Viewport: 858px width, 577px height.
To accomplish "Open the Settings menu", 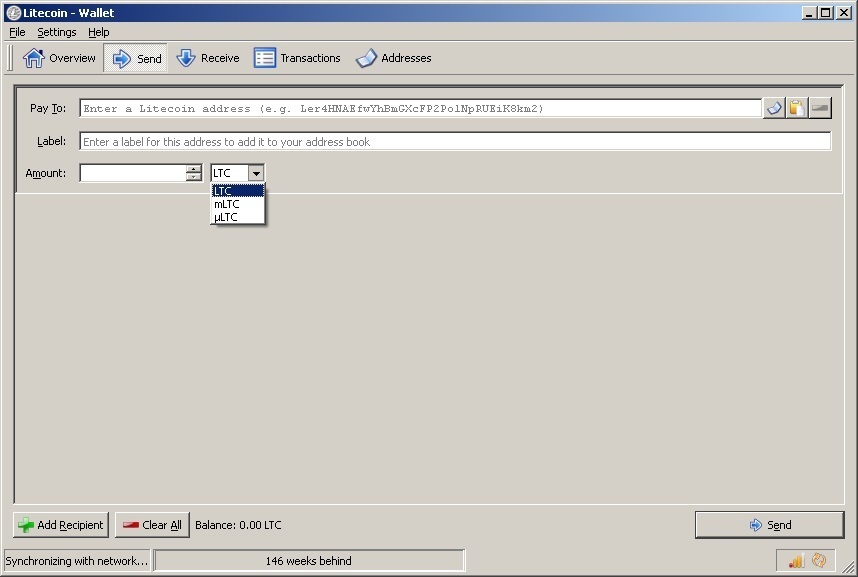I will pos(56,32).
